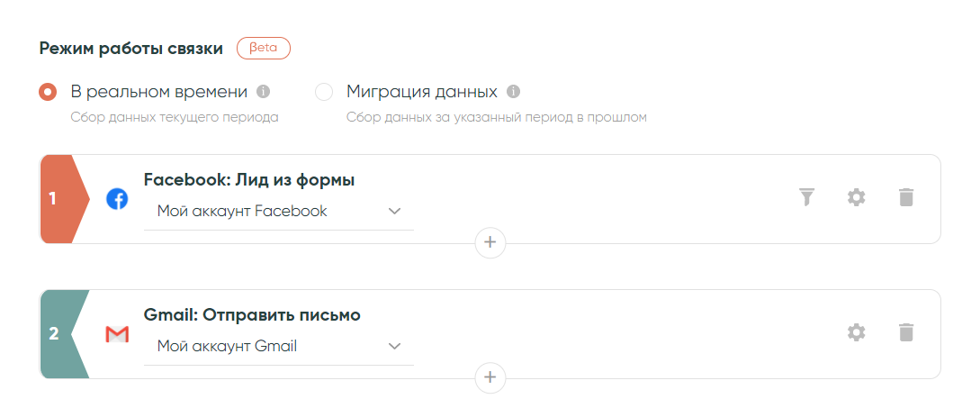Image resolution: width=980 pixels, height=408 pixels.
Task: Show info tooltip for «В реальном времени»
Action: (x=264, y=92)
